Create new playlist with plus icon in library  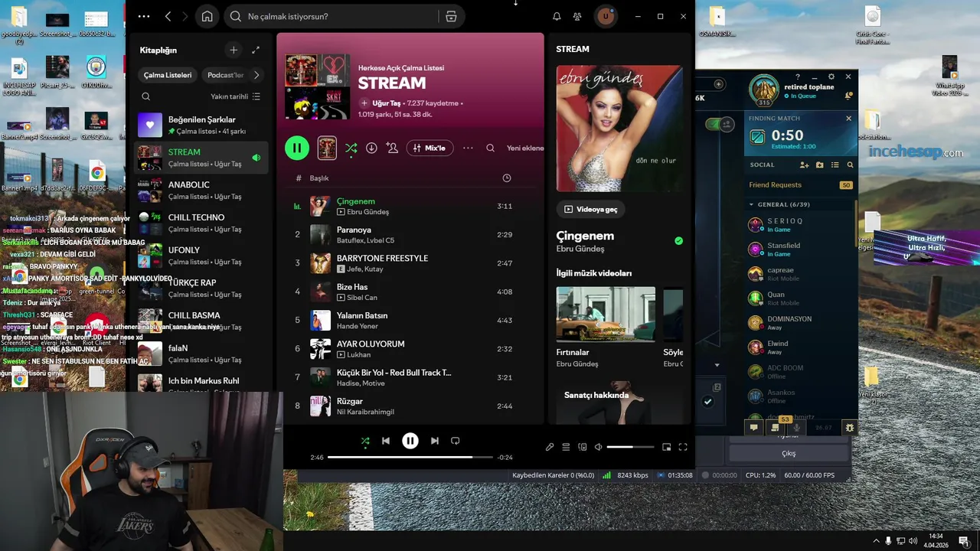(x=234, y=50)
